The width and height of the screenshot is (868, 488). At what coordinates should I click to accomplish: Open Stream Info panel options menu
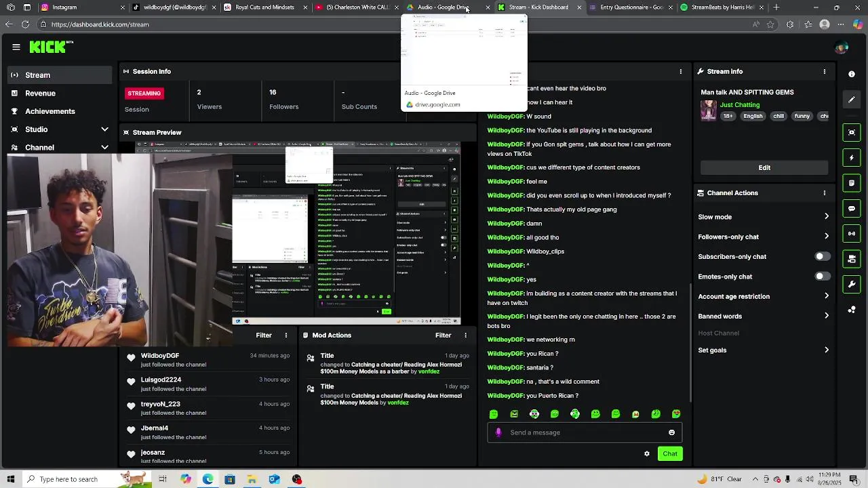(x=825, y=71)
